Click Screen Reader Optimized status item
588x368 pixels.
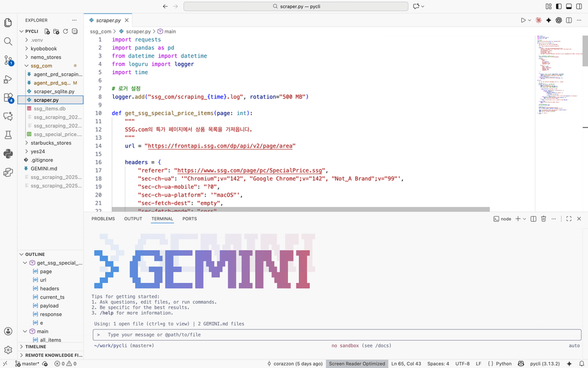[x=357, y=364]
